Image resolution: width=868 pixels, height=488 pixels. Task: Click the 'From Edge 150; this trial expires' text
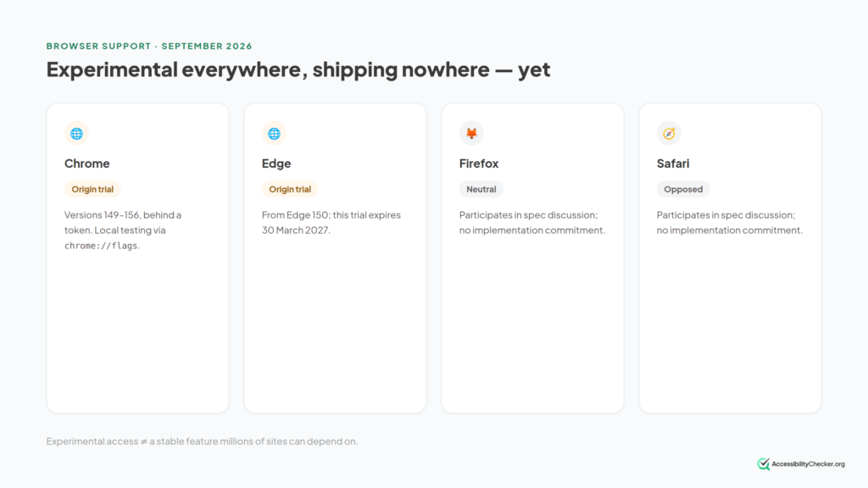331,214
